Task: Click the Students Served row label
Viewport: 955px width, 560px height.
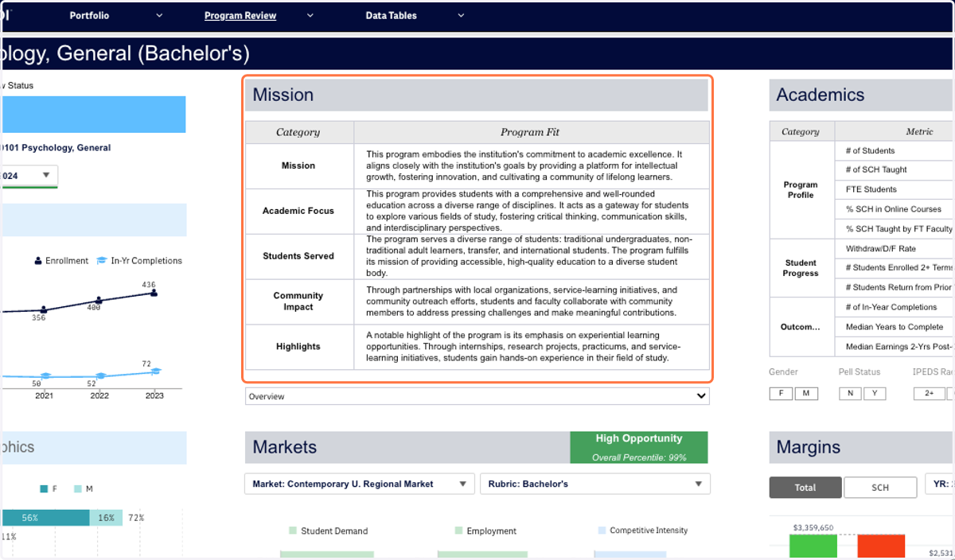Action: click(x=298, y=256)
